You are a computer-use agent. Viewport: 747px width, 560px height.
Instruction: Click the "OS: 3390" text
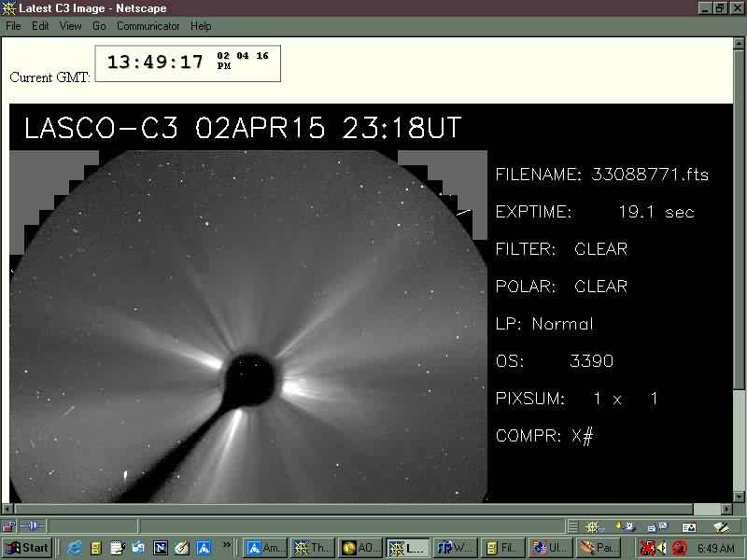(x=555, y=361)
